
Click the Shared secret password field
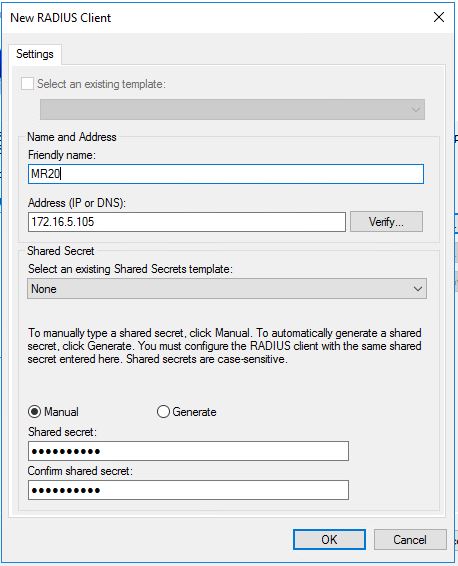[x=188, y=451]
